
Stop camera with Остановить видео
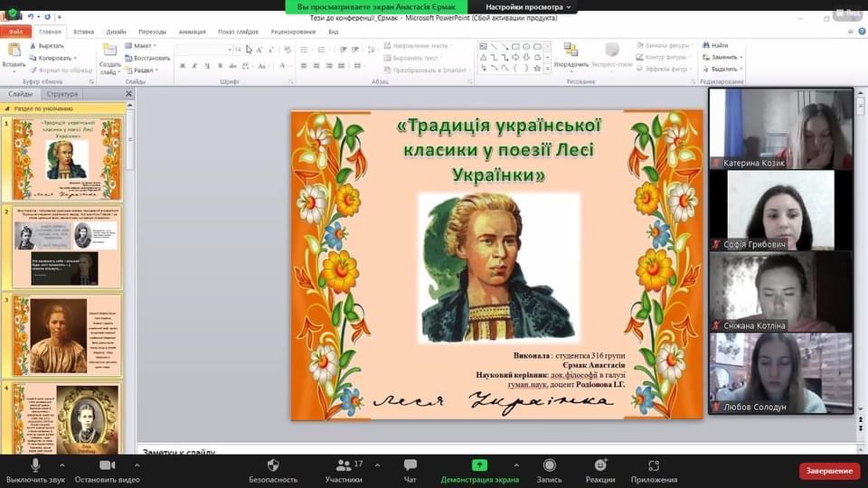point(107,465)
